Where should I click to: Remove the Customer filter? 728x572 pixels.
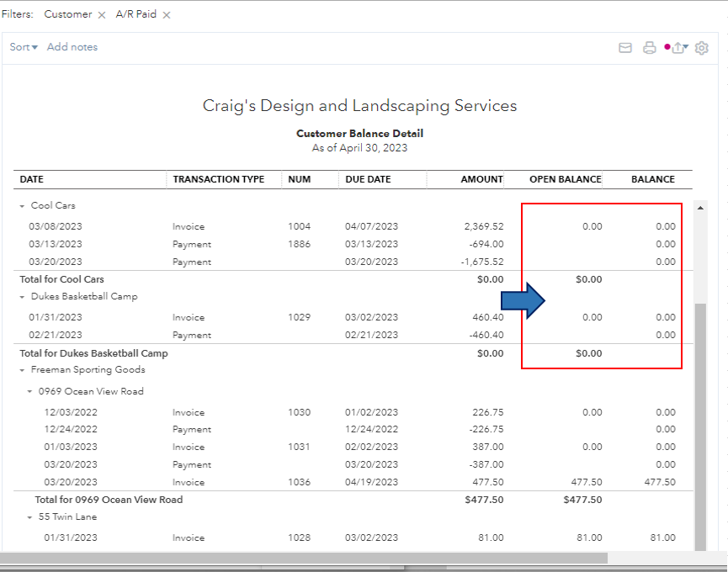coord(102,15)
